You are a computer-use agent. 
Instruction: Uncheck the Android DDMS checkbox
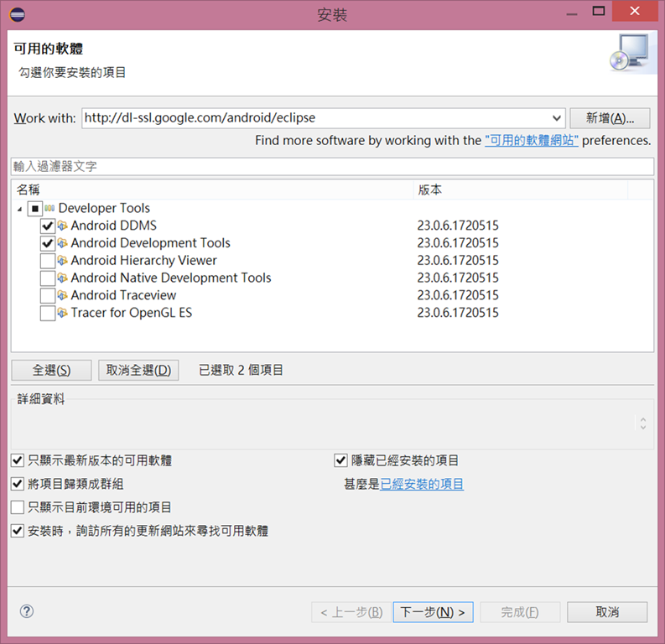[48, 226]
